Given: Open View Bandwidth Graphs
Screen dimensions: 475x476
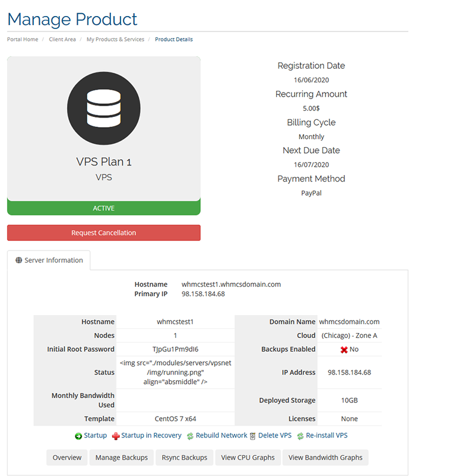Looking at the screenshot, I should [325, 458].
